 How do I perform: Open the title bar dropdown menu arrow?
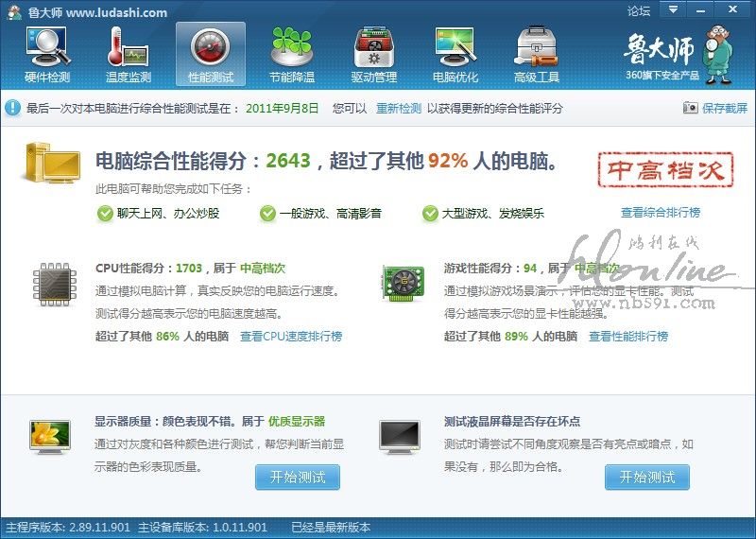click(x=673, y=9)
